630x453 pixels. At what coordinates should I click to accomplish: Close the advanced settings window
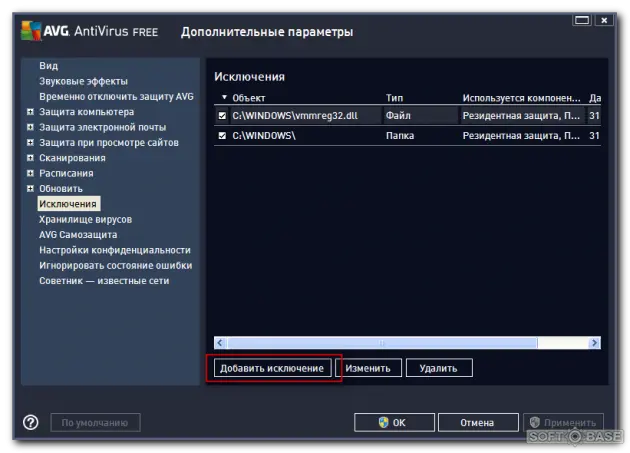point(604,20)
